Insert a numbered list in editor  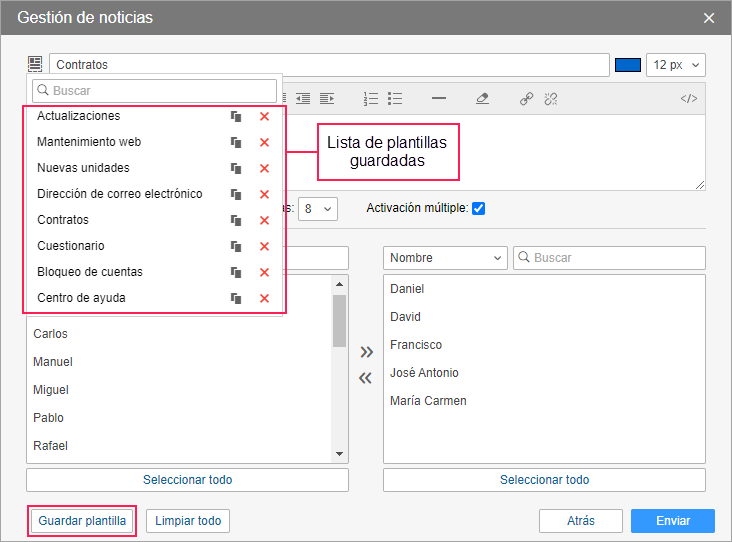point(371,99)
